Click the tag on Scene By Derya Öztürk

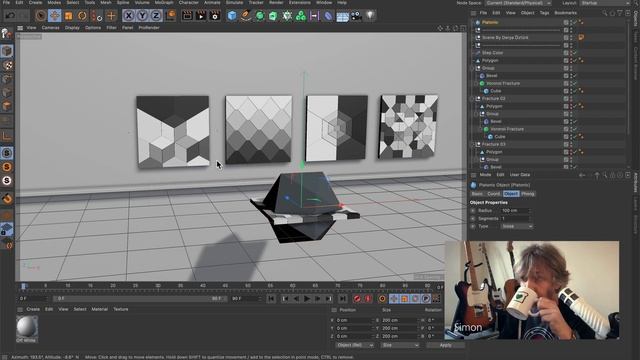pos(581,38)
